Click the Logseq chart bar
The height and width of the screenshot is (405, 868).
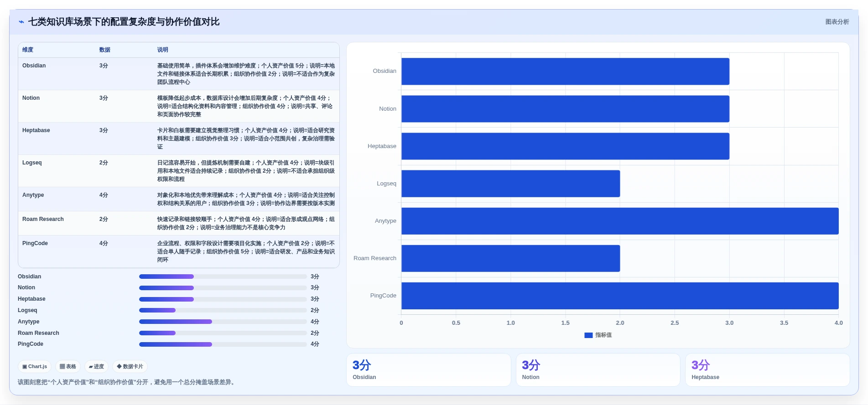pos(510,184)
